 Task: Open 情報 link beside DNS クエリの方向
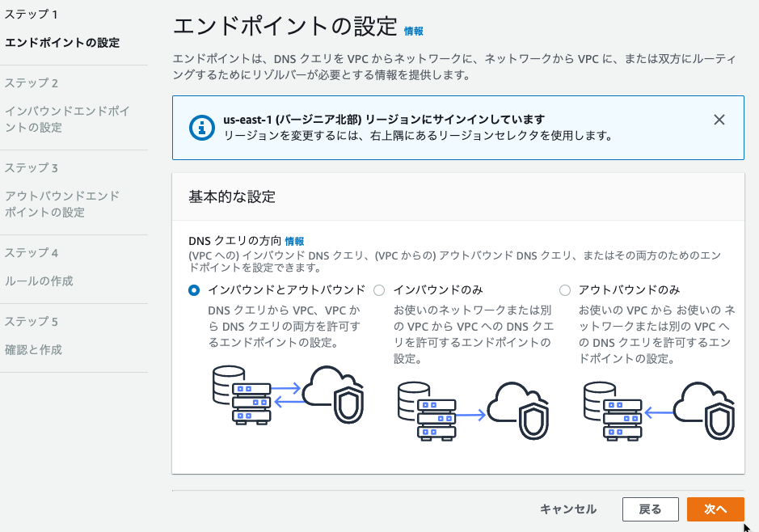pos(294,241)
